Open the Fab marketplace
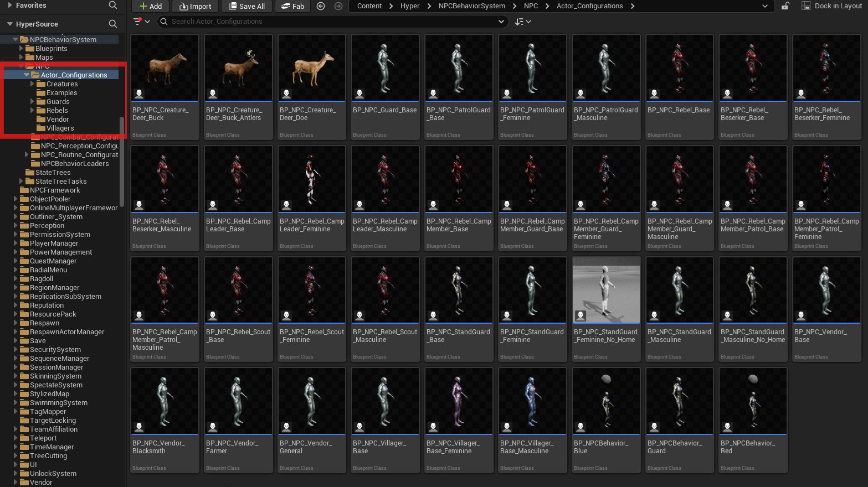Screen dimensions: 868x487 pyautogui.click(x=292, y=6)
